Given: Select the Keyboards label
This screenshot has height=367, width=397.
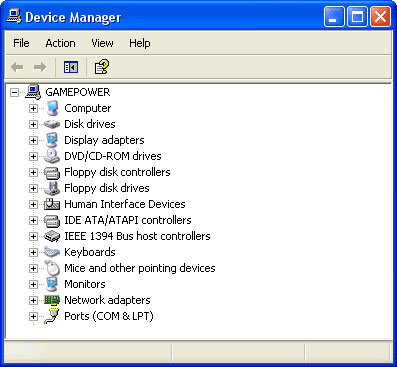Looking at the screenshot, I should pyautogui.click(x=90, y=252).
